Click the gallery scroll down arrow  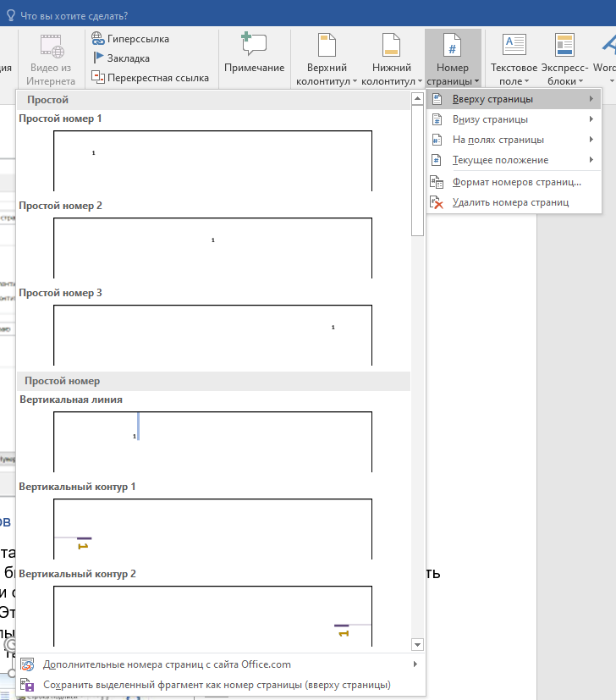tap(417, 645)
